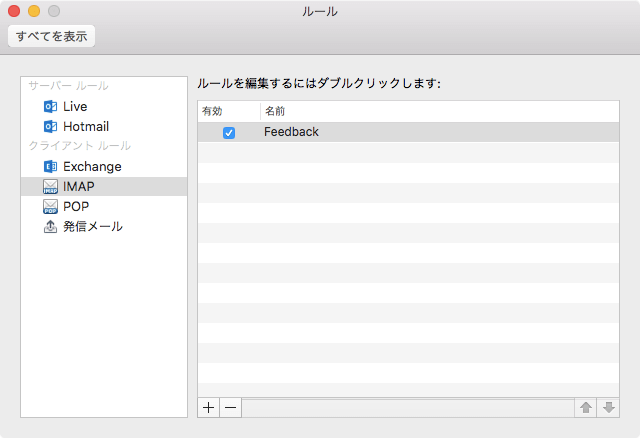This screenshot has height=438, width=640.
Task: Minimize the ルール window
Action: [x=34, y=11]
